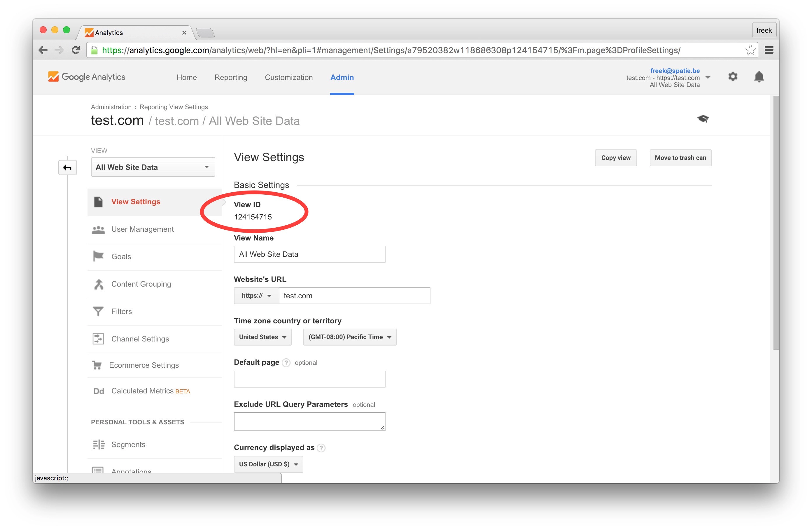Image resolution: width=812 pixels, height=530 pixels.
Task: Click the Goals flag icon
Action: tap(98, 256)
